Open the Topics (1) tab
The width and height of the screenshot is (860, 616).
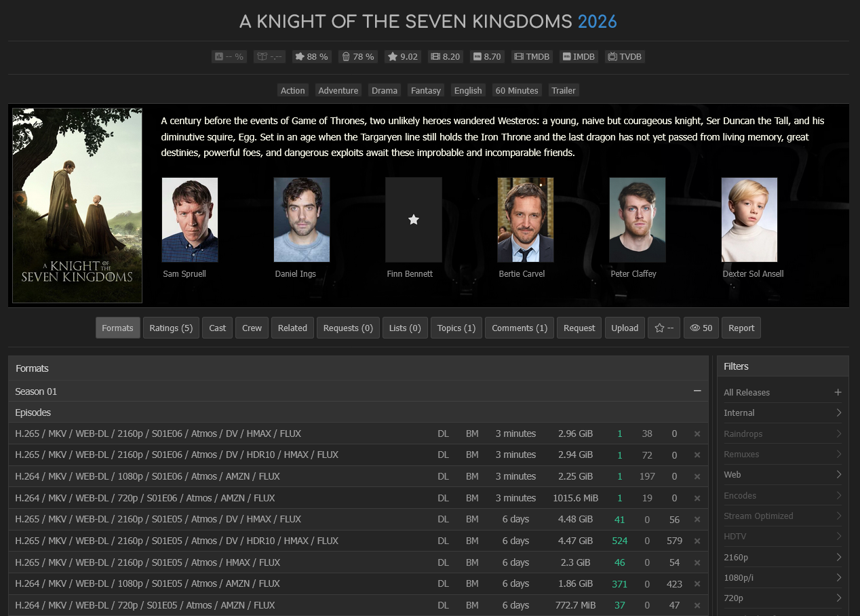[x=456, y=328]
